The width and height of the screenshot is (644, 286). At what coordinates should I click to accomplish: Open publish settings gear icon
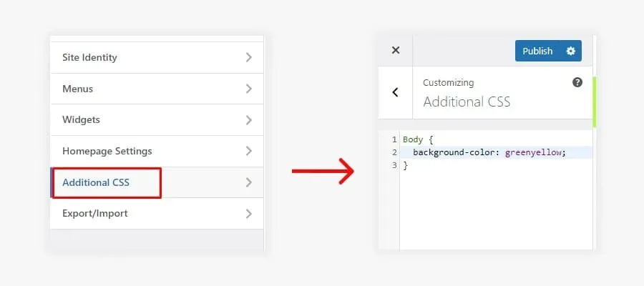coord(570,51)
